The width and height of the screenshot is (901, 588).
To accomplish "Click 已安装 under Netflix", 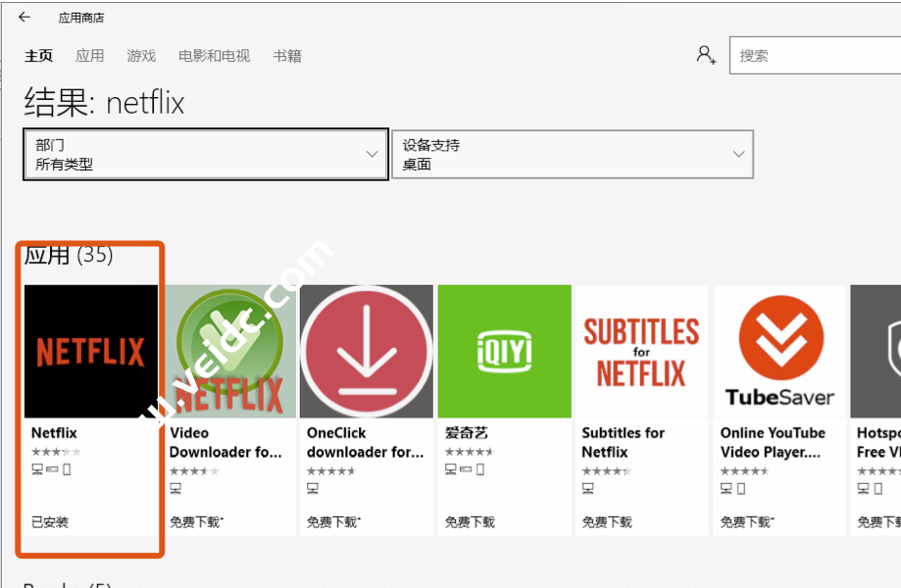I will click(x=49, y=522).
